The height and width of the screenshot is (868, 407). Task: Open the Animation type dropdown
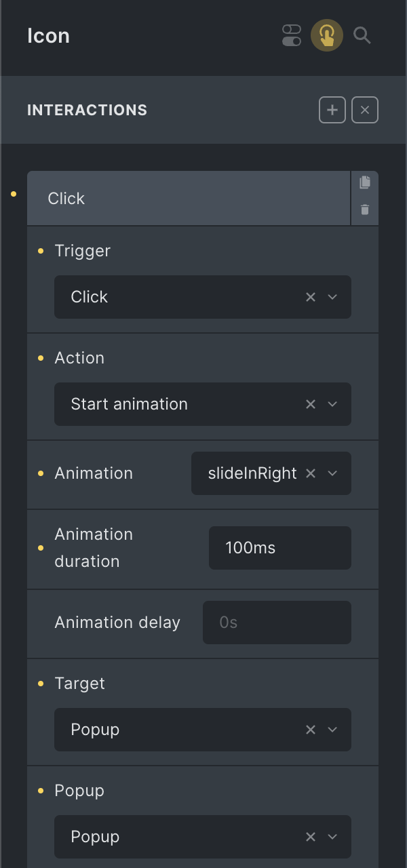(x=332, y=473)
